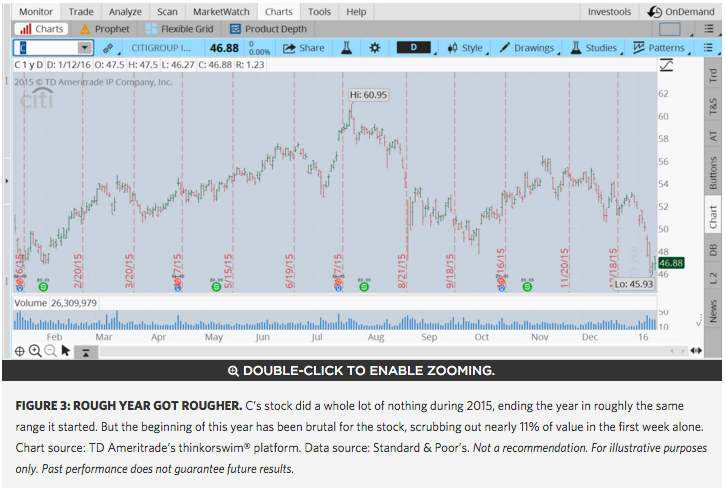Screen dimensions: 725x488
Task: Click the small expander arrow at left edge
Action: point(6,181)
